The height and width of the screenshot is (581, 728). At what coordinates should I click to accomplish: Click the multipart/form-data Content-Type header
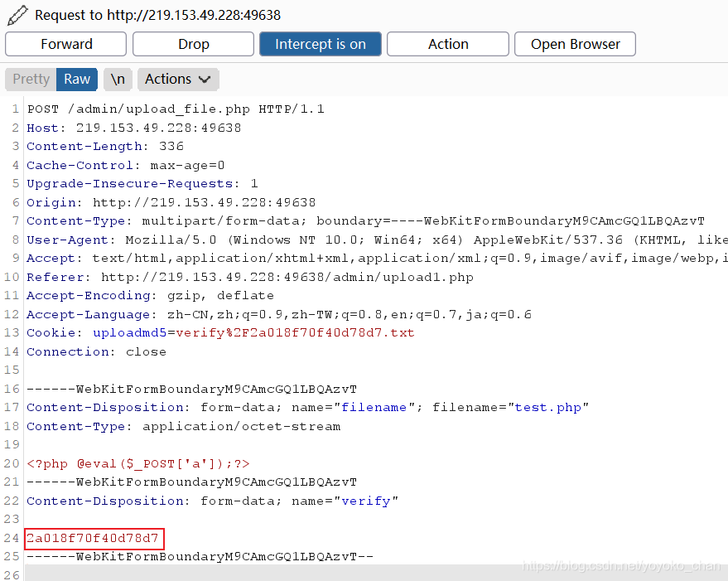(365, 221)
